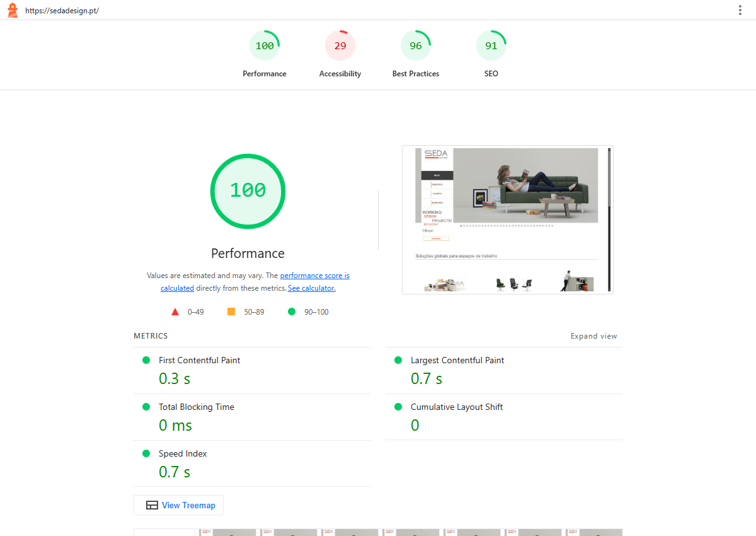Open the three-dot tools menu
This screenshot has height=536, width=756.
click(x=740, y=10)
